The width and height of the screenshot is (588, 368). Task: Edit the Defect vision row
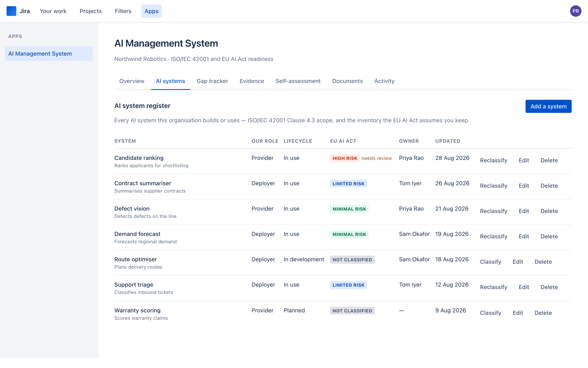coord(524,211)
